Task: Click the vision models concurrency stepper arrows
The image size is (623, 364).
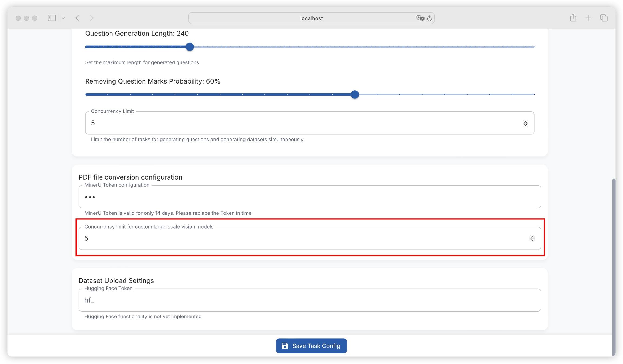Action: [x=532, y=238]
